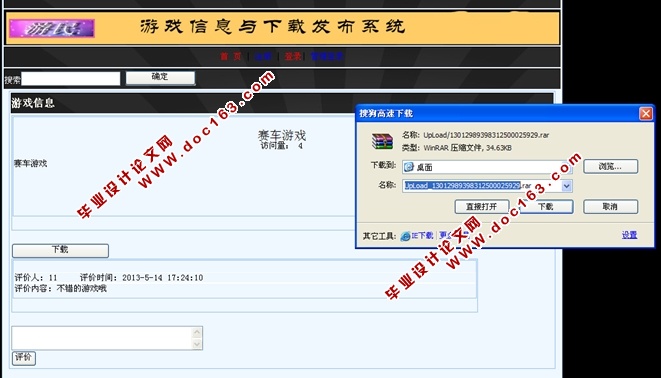Open the 设置 link in download dialog

pos(629,235)
